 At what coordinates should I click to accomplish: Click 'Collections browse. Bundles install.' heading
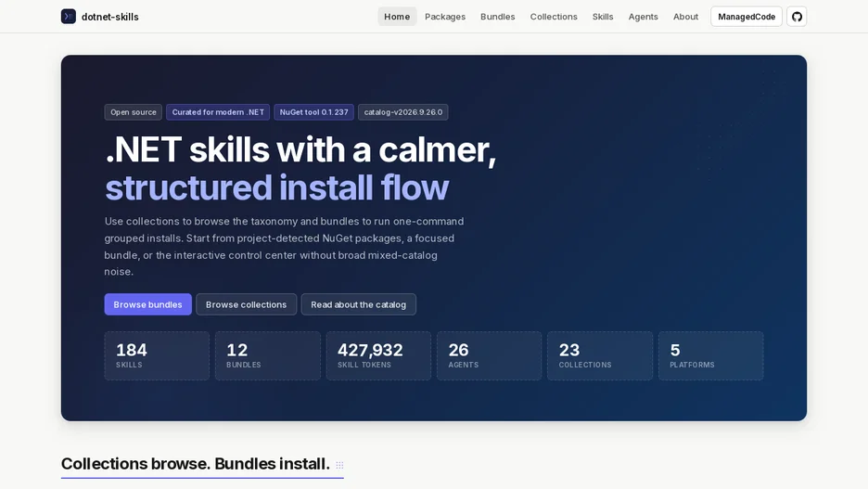pos(196,464)
